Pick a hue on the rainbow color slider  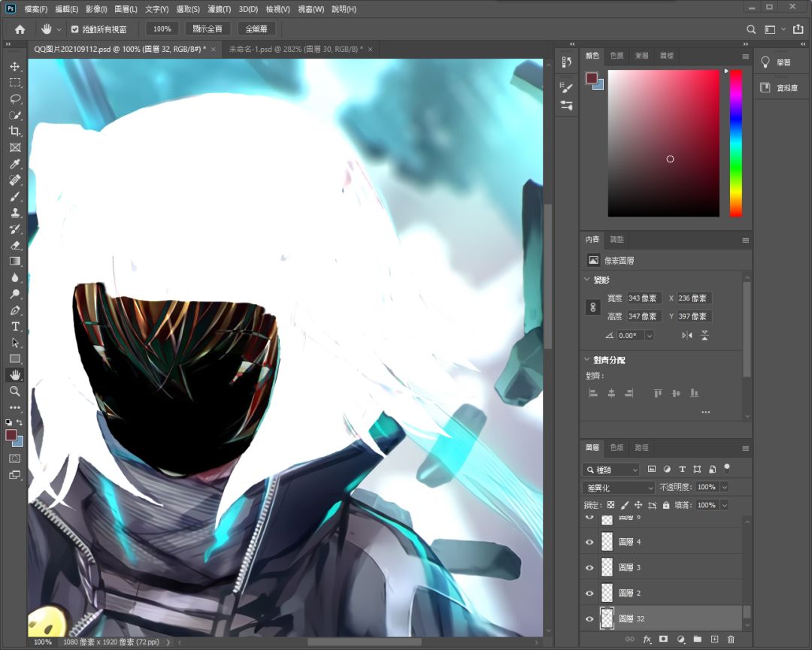pos(736,144)
